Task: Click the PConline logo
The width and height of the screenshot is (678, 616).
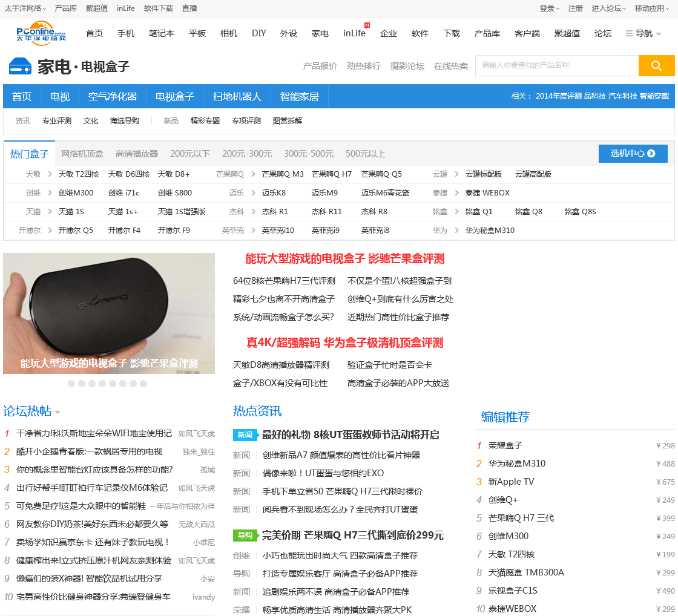Action: tap(41, 33)
